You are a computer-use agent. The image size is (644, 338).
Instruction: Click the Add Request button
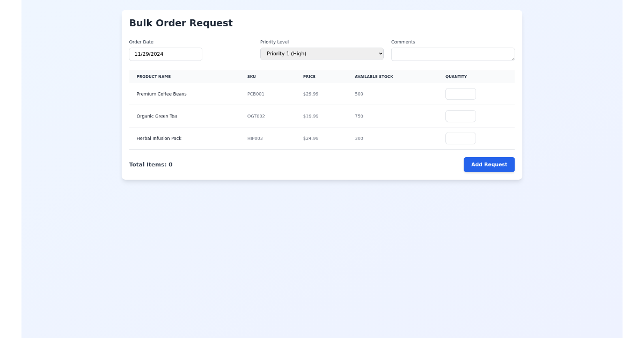click(x=489, y=164)
